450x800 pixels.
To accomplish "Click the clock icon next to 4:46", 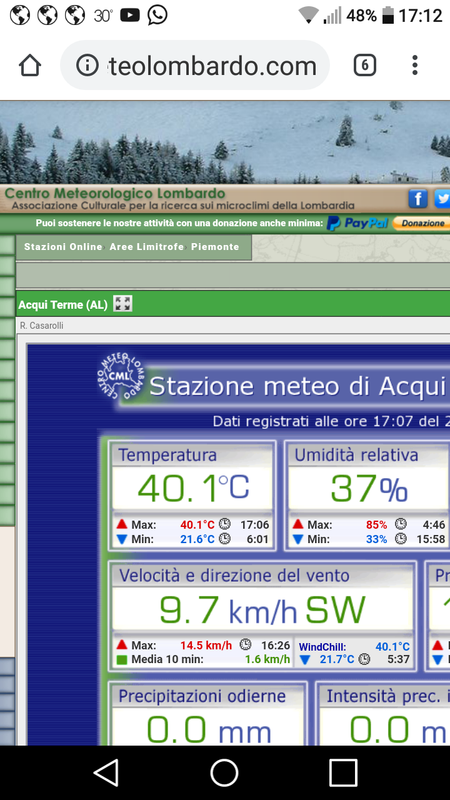I will [401, 524].
